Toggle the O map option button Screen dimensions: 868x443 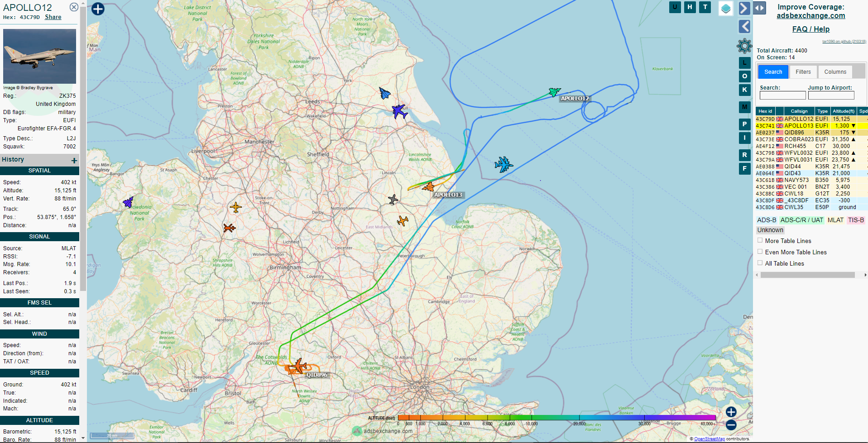(744, 76)
